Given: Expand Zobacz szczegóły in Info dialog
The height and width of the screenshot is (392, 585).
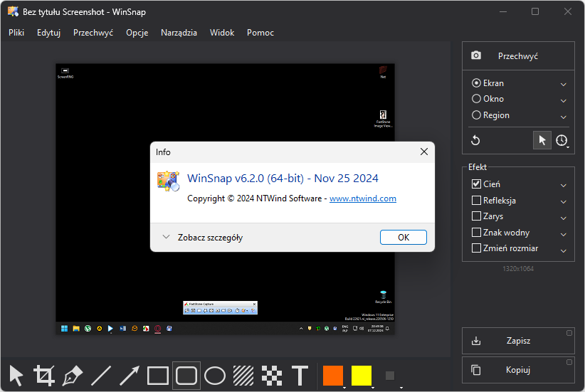Looking at the screenshot, I should pos(203,237).
